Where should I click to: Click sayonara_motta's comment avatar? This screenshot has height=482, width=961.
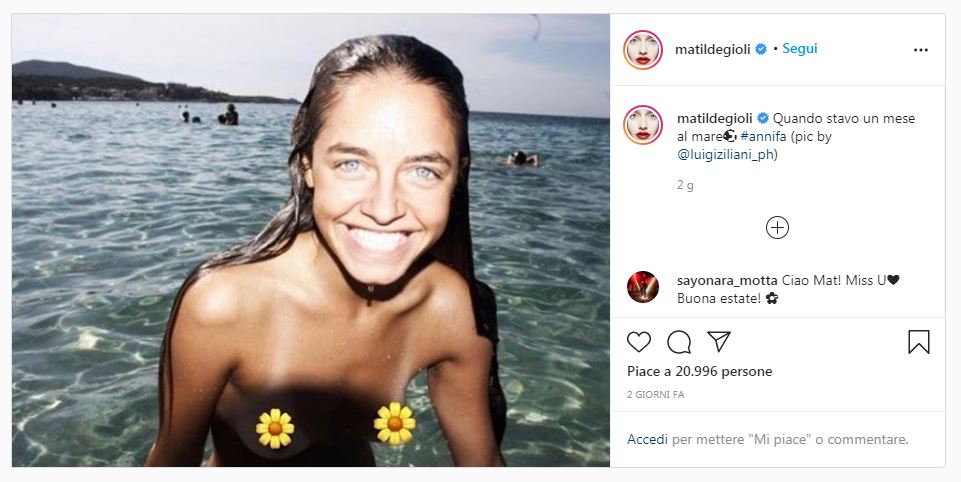tap(643, 287)
